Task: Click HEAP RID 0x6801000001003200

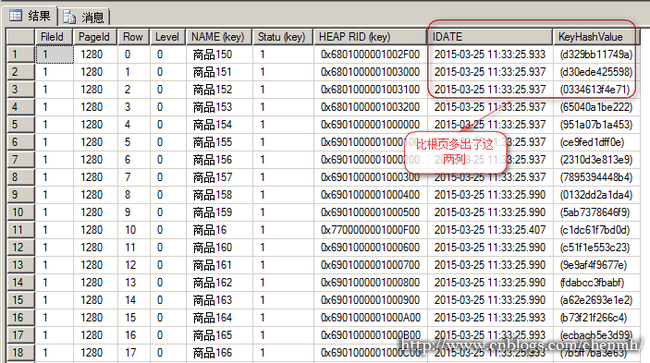Action: click(370, 107)
